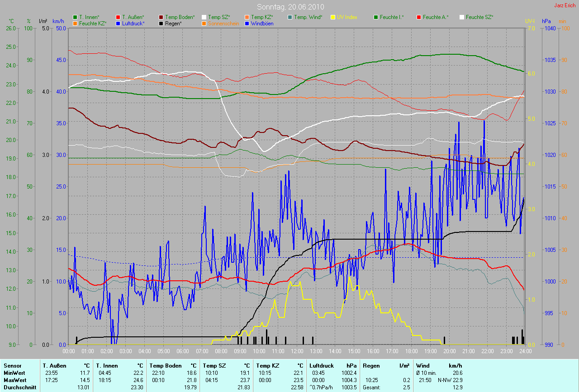Select the dark red Temp Boden legend marker
The height and width of the screenshot is (392, 579).
[161, 17]
